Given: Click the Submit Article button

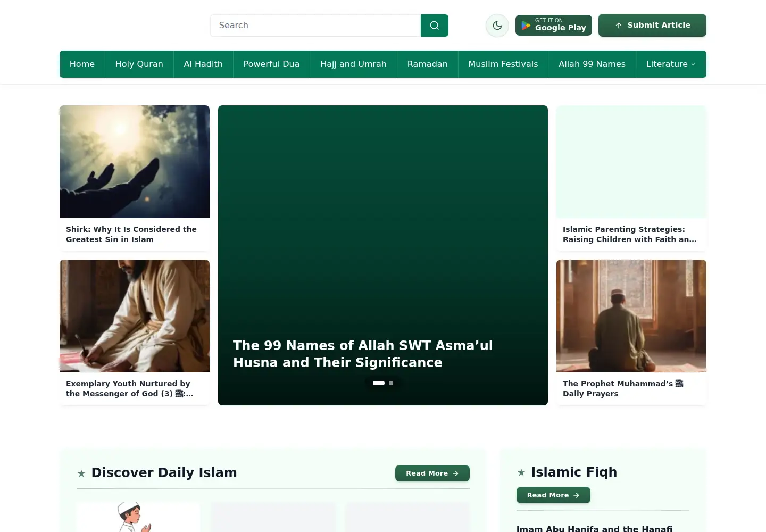Looking at the screenshot, I should click(x=652, y=26).
